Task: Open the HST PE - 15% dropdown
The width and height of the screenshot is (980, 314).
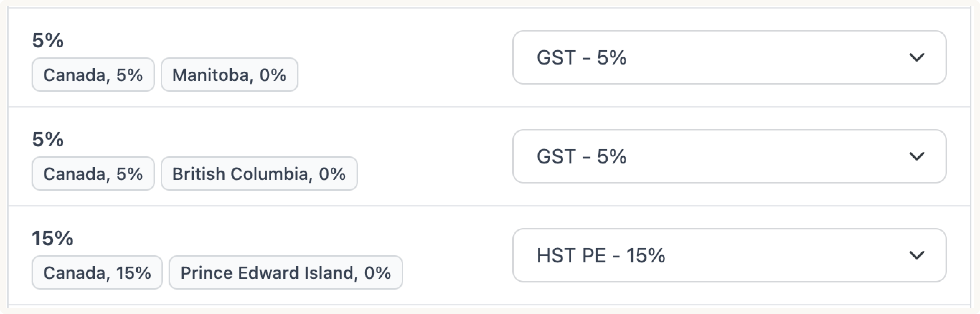Action: [729, 255]
